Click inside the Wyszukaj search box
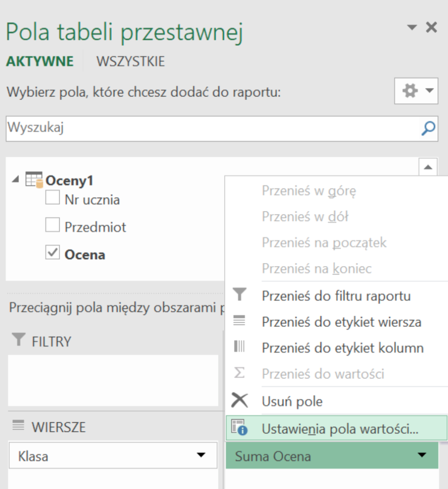The image size is (448, 489). tap(177, 129)
